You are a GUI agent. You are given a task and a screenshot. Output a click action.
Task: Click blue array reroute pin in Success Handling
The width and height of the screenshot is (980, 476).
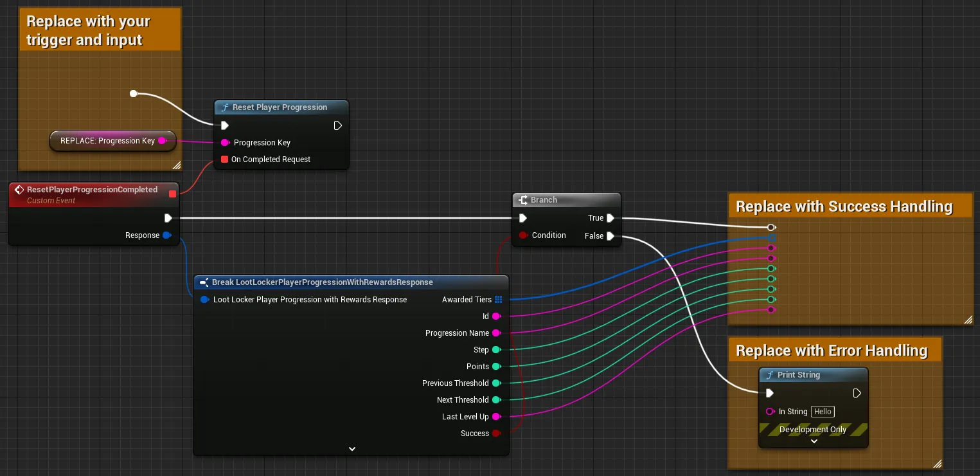tap(771, 237)
